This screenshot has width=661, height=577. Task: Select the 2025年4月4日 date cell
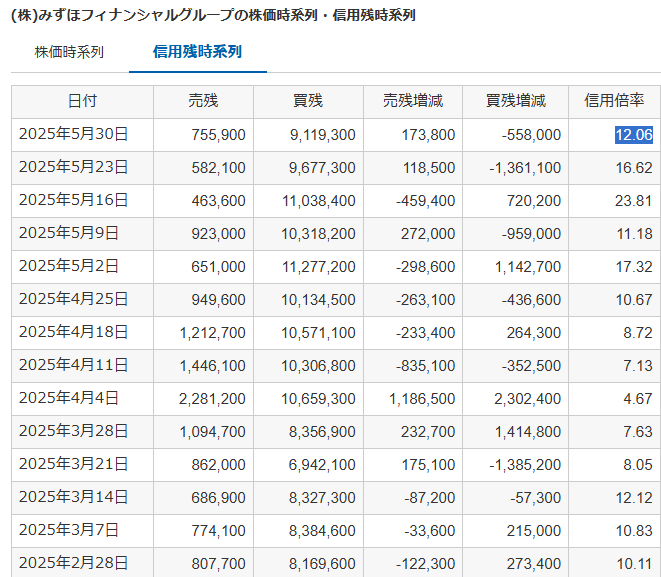[68, 398]
